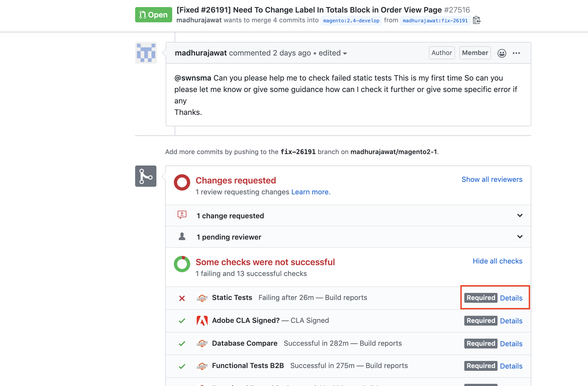This screenshot has width=588, height=386.
Task: Open the three-dot comment options menu
Action: pyautogui.click(x=516, y=53)
